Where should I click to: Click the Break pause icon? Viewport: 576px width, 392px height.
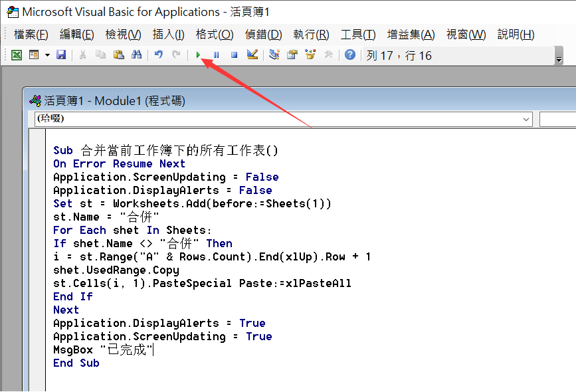tap(216, 55)
